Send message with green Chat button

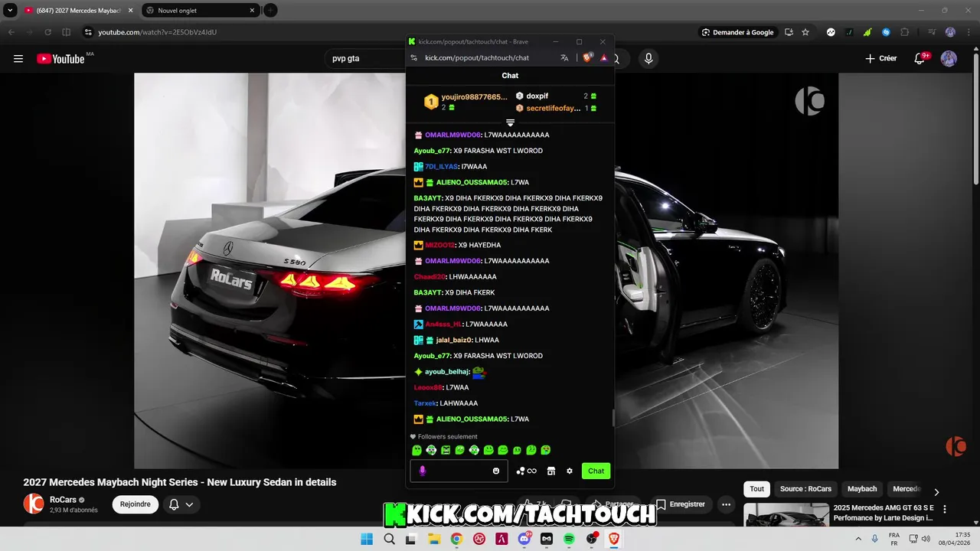pos(596,471)
